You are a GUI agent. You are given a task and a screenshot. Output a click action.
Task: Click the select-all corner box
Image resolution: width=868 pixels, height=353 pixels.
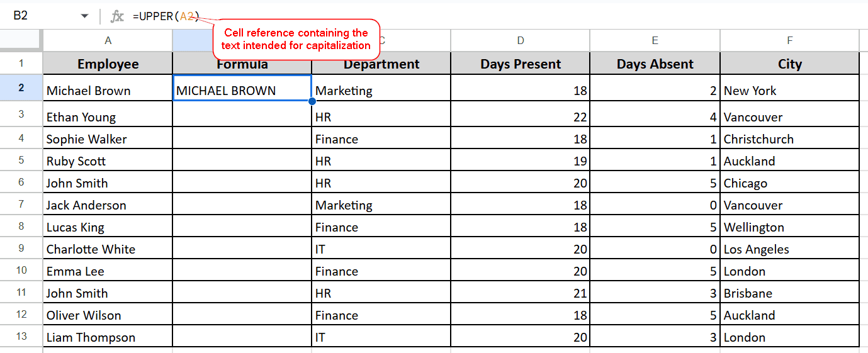pos(21,41)
